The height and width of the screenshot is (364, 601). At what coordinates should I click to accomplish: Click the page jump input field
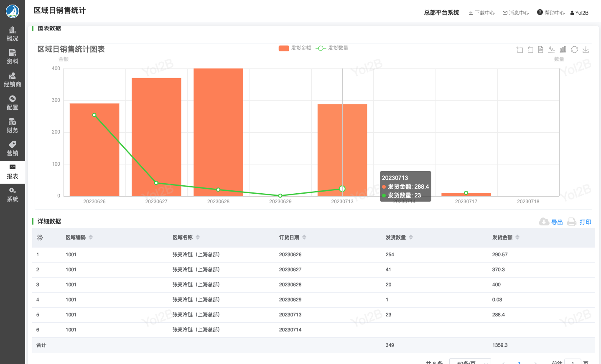572,361
